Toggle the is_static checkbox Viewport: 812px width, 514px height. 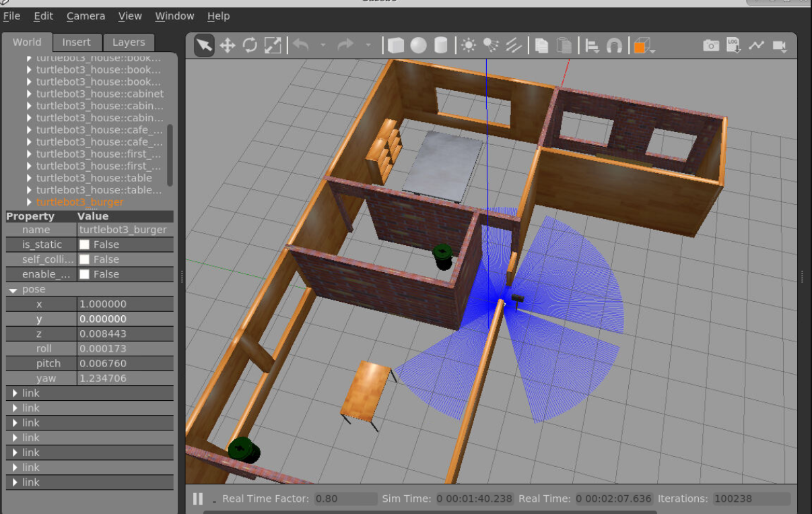(x=84, y=245)
